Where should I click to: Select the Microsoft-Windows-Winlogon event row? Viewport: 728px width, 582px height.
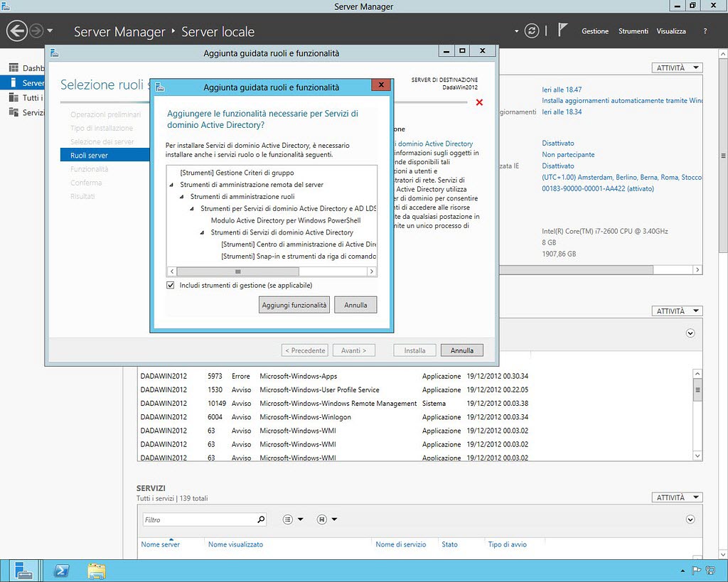click(334, 417)
